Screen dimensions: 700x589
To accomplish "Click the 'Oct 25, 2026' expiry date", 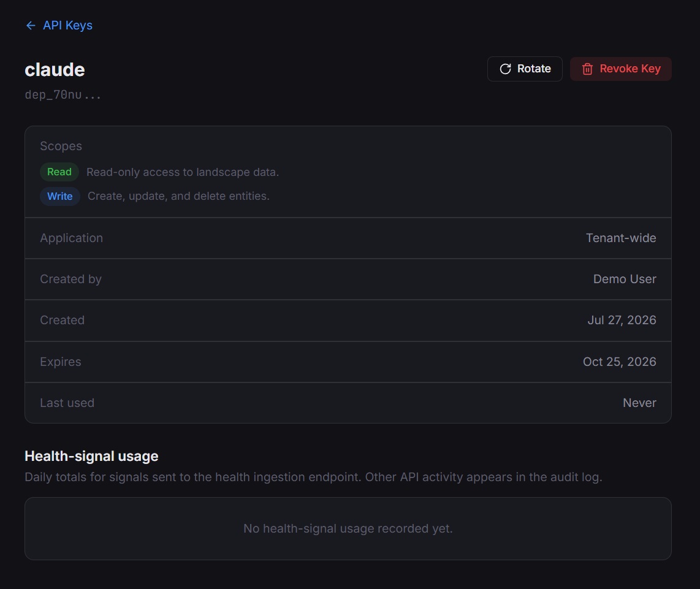I will pyautogui.click(x=619, y=362).
